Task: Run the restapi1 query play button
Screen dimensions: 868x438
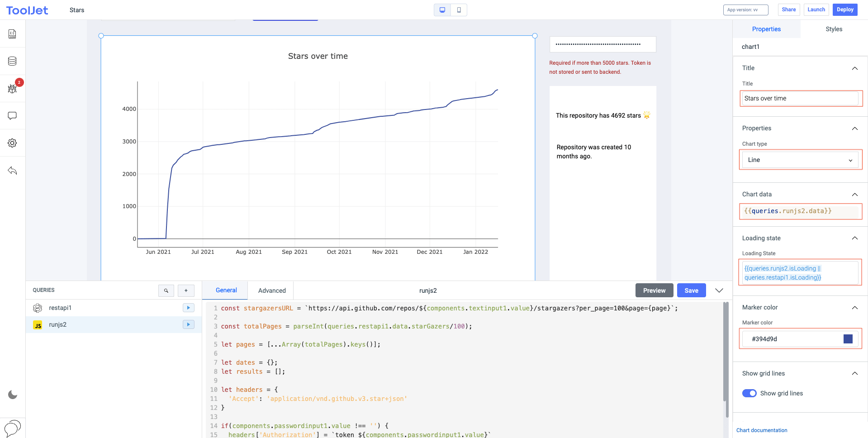Action: [x=188, y=308]
